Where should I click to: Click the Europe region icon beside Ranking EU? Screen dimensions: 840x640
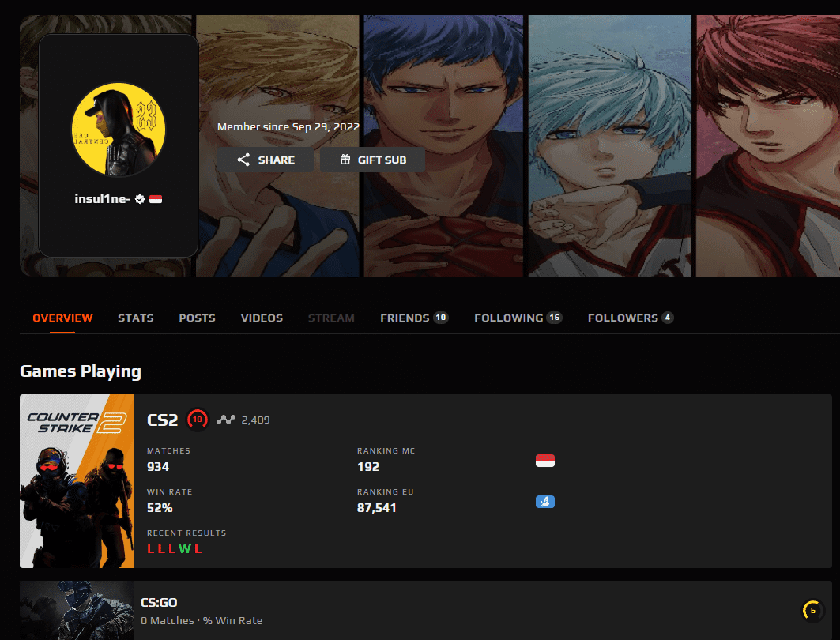pos(544,501)
